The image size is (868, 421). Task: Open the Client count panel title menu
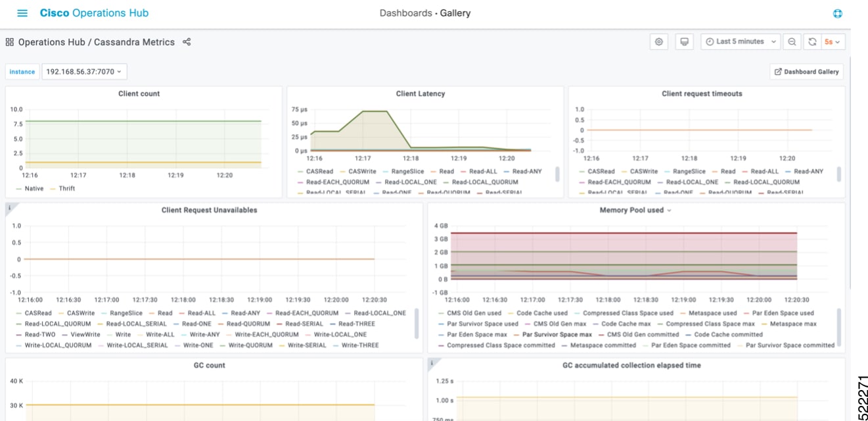point(139,94)
